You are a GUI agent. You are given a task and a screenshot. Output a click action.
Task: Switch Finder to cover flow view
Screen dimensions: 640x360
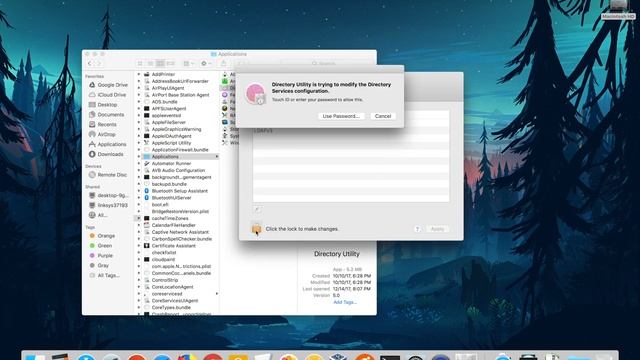(171, 64)
